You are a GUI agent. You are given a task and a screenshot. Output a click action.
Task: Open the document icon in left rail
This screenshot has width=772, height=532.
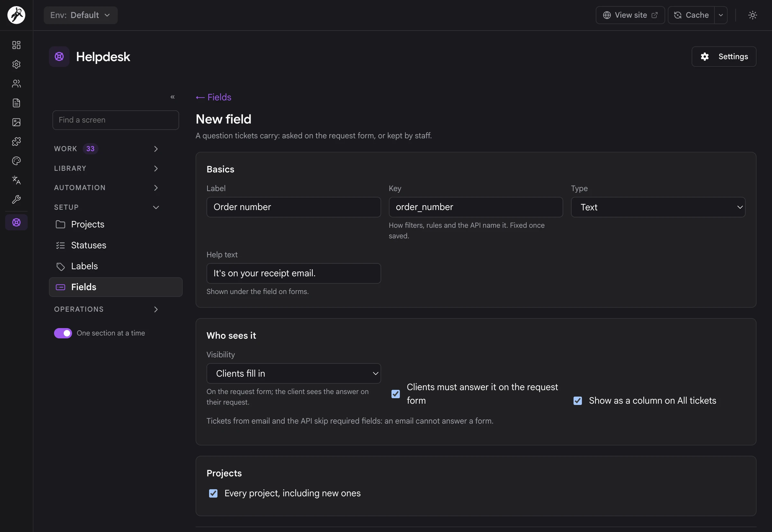coord(16,103)
